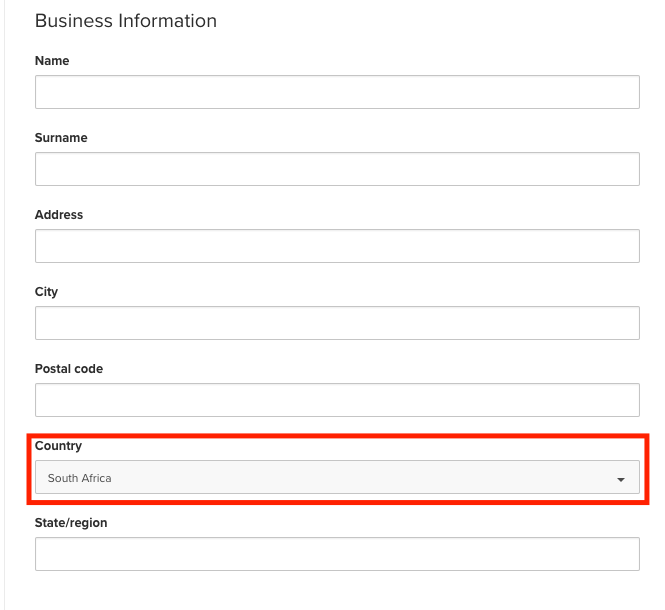The height and width of the screenshot is (610, 665).
Task: Click into the Address input field
Action: [x=337, y=246]
